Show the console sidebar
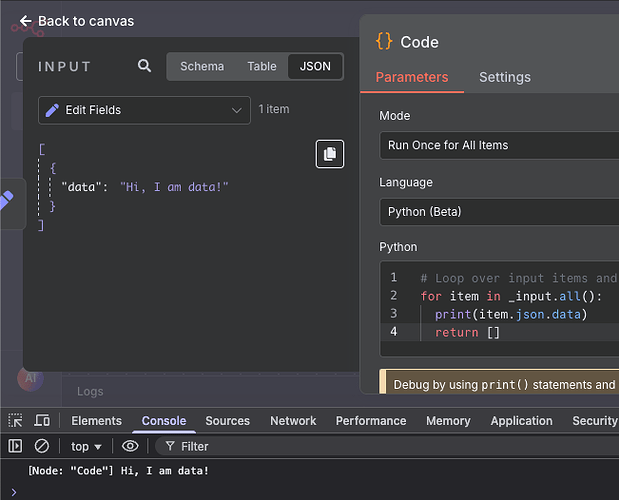Viewport: 619px width, 500px height. pos(15,446)
